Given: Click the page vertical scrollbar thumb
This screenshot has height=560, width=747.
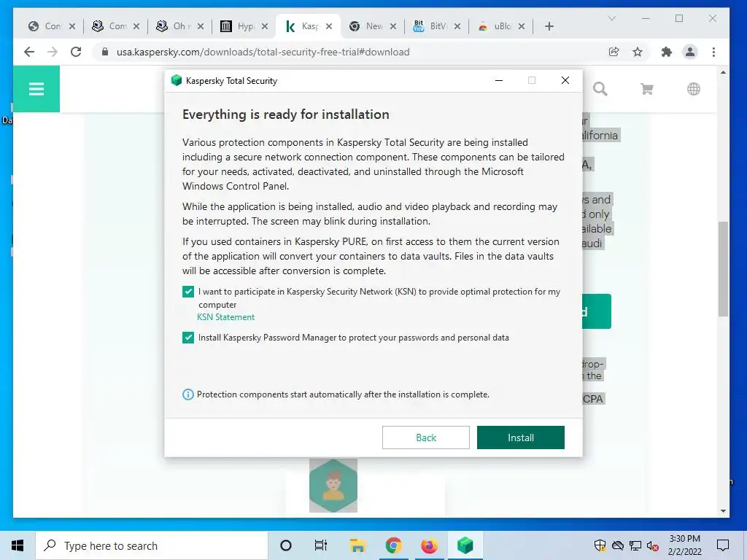Looking at the screenshot, I should pyautogui.click(x=723, y=268).
